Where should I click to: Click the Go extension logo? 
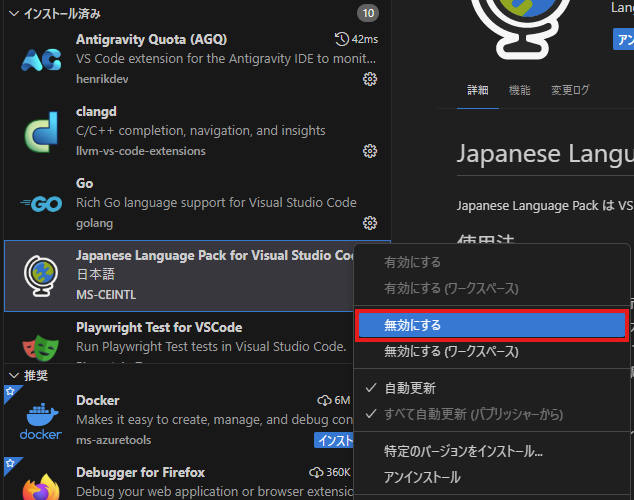point(41,204)
